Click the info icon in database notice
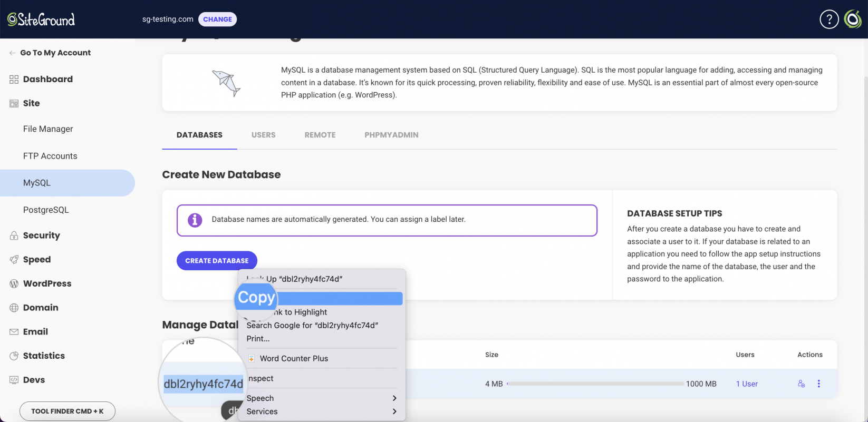This screenshot has height=422, width=868. click(195, 220)
